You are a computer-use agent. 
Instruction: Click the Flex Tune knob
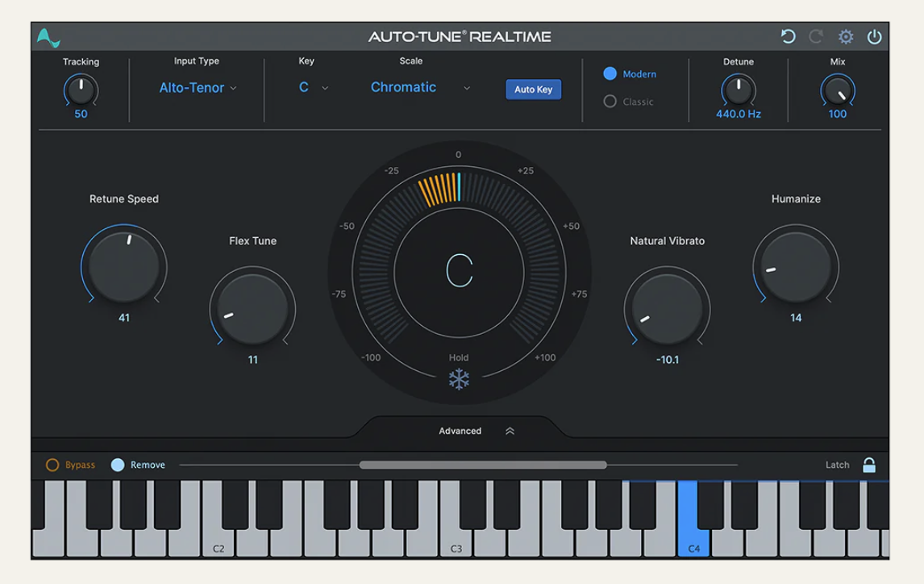[x=252, y=308]
